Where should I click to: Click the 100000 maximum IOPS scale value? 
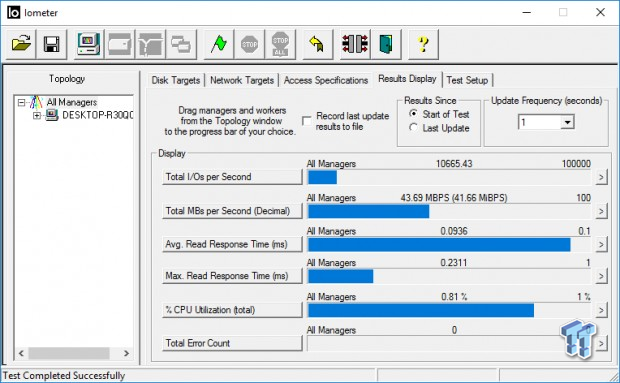tap(576, 164)
